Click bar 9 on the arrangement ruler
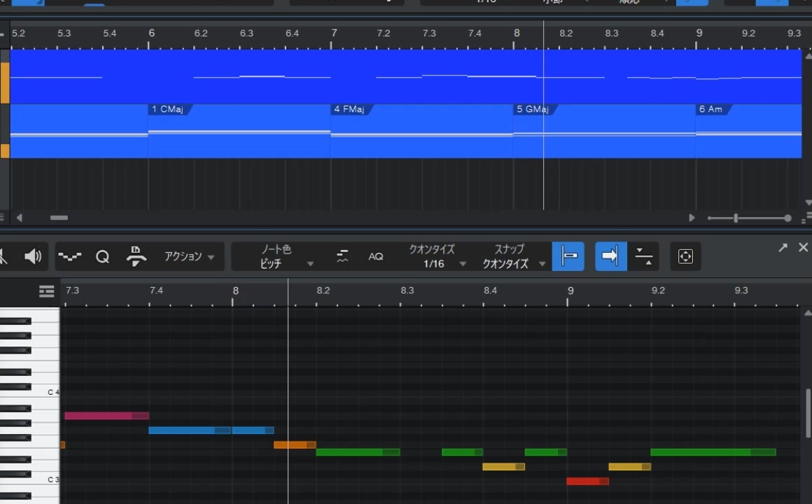Image resolution: width=812 pixels, height=504 pixels. tap(699, 33)
